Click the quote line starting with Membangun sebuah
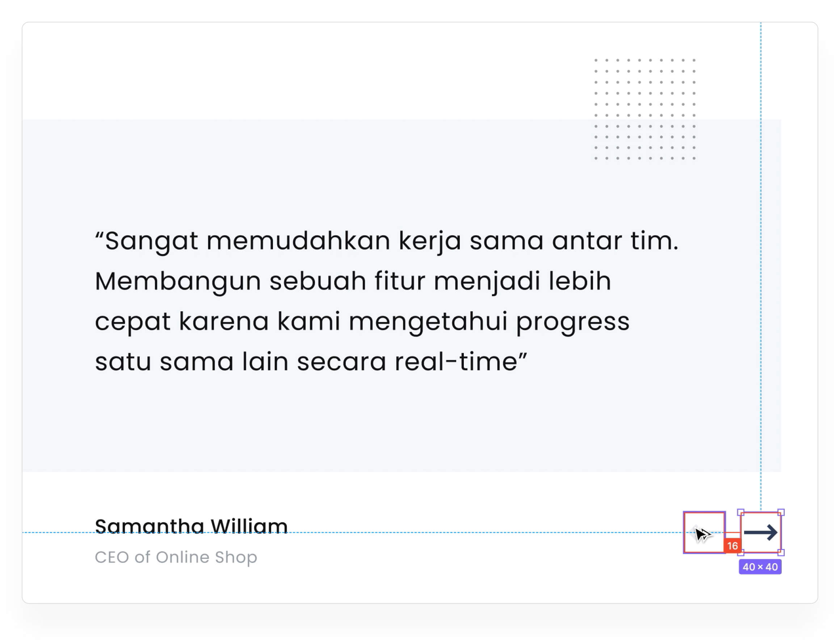The height and width of the screenshot is (640, 840). pos(353,282)
